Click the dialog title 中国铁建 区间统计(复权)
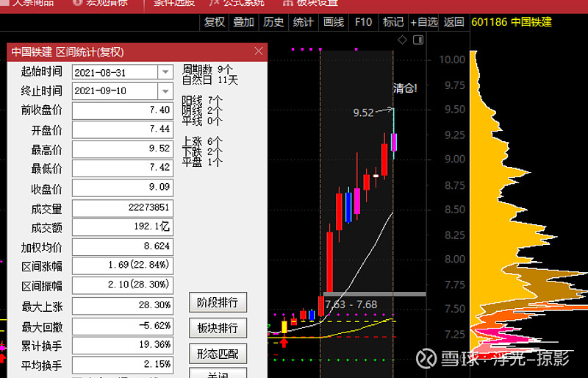The width and height of the screenshot is (588, 378). pyautogui.click(x=68, y=51)
